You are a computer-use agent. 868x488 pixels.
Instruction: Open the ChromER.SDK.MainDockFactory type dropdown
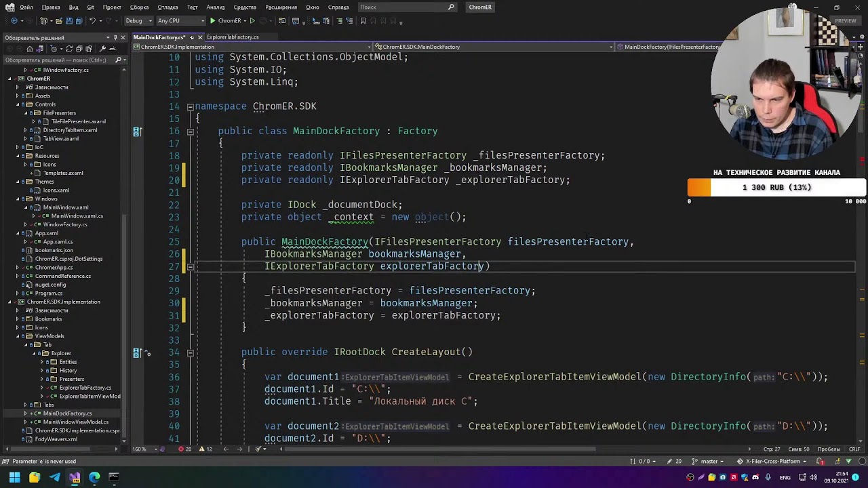[493, 47]
